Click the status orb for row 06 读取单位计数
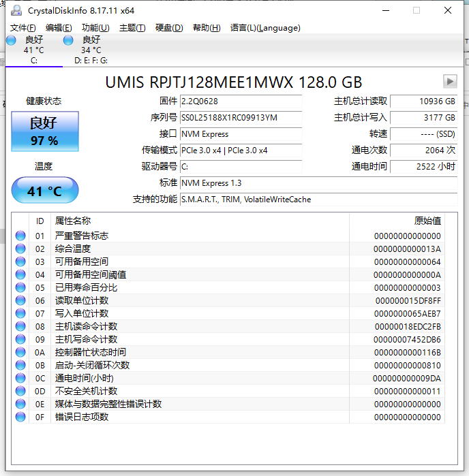The image size is (469, 476). [20, 300]
